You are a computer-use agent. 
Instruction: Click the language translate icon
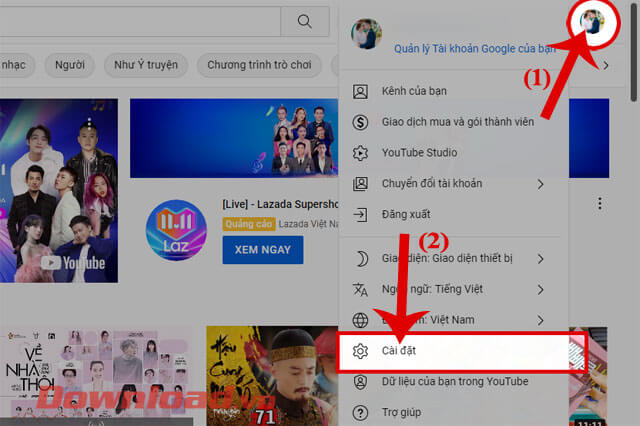[360, 289]
